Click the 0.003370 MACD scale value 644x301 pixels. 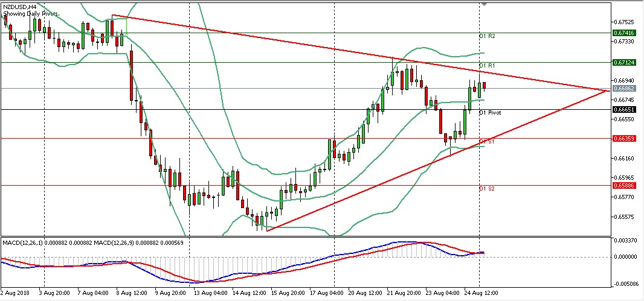(x=625, y=241)
